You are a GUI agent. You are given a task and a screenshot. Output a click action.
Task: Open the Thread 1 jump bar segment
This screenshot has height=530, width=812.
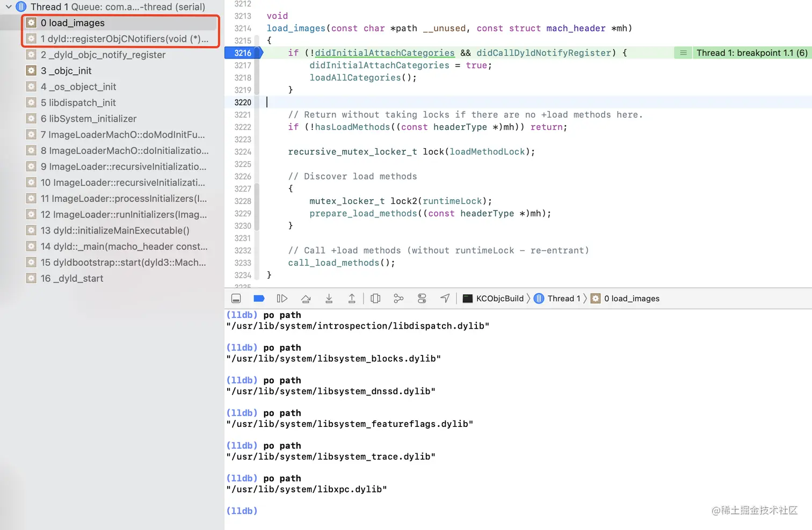point(557,299)
